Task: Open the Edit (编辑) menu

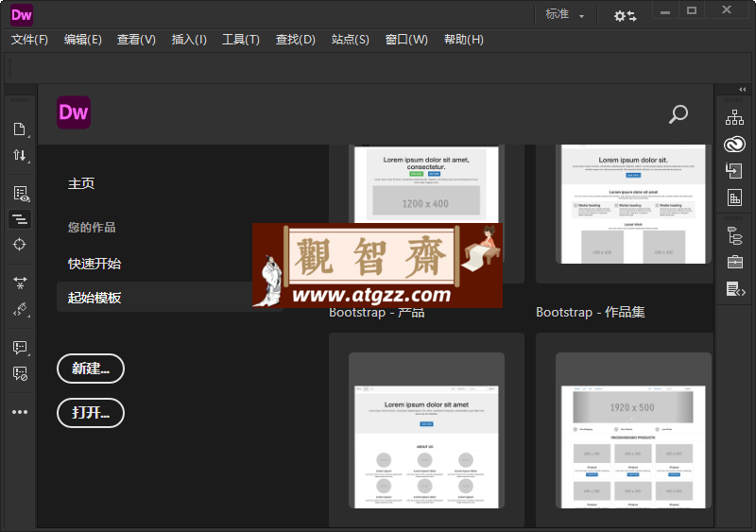Action: pos(83,40)
